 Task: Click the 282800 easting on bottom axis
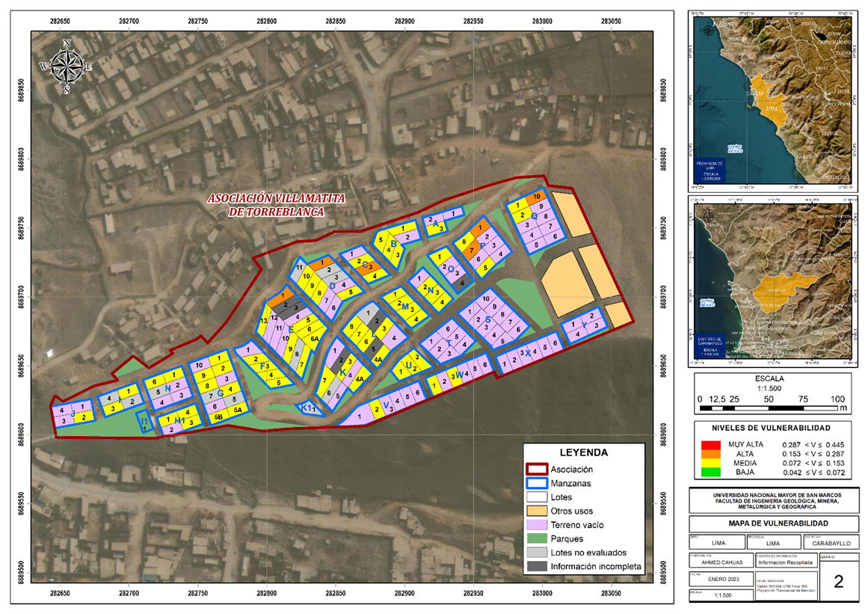(267, 592)
